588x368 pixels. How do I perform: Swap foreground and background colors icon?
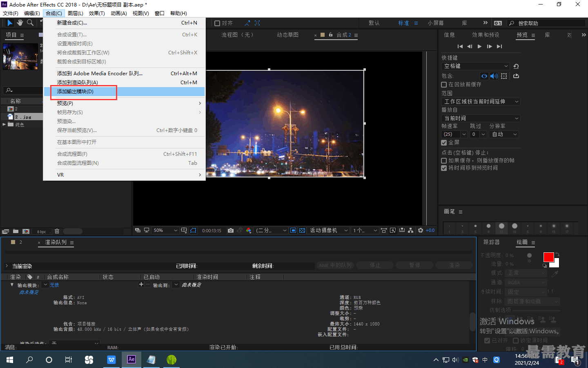pyautogui.click(x=557, y=254)
